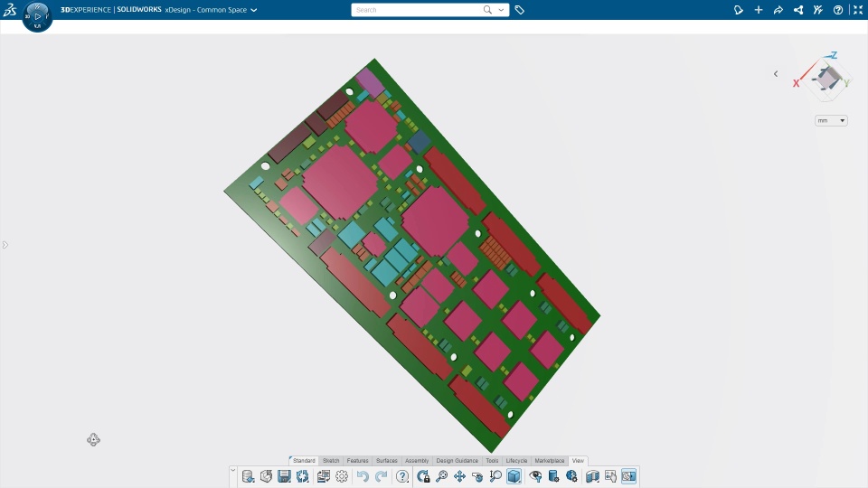Switch to the Features tab

tap(358, 460)
